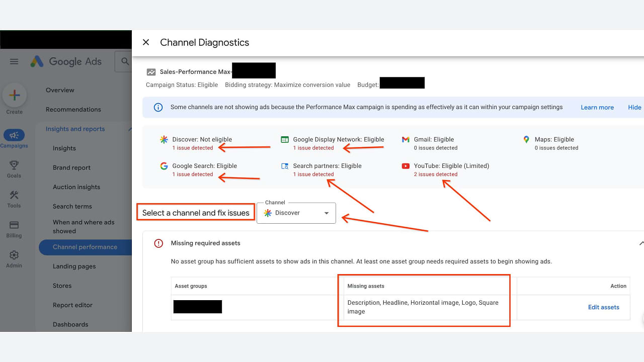Click the Channel dropdown arrow

tap(327, 213)
